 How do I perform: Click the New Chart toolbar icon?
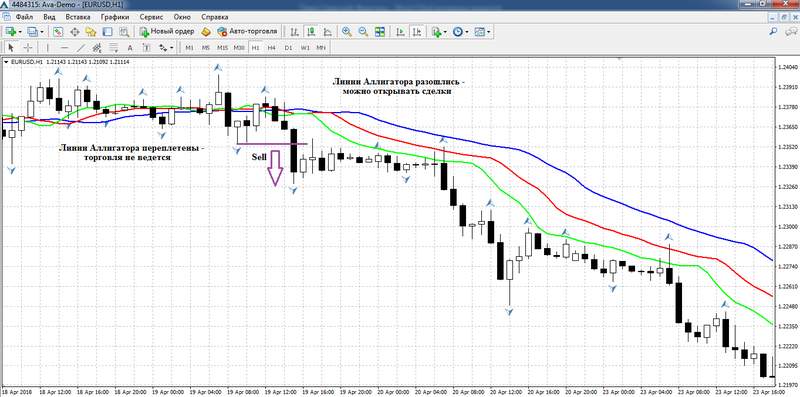coord(10,32)
